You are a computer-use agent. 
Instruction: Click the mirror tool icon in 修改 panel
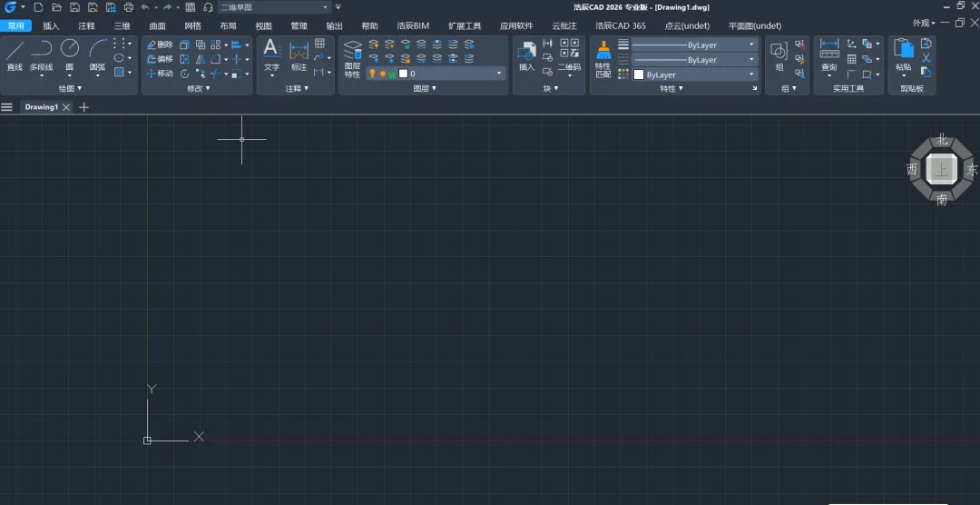[x=200, y=59]
